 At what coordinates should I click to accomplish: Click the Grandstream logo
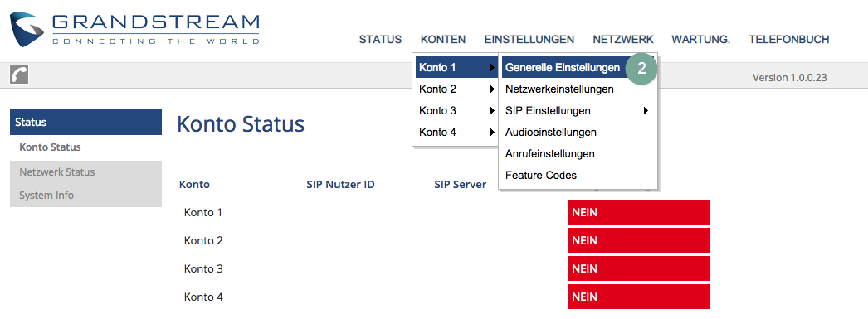coord(134,29)
